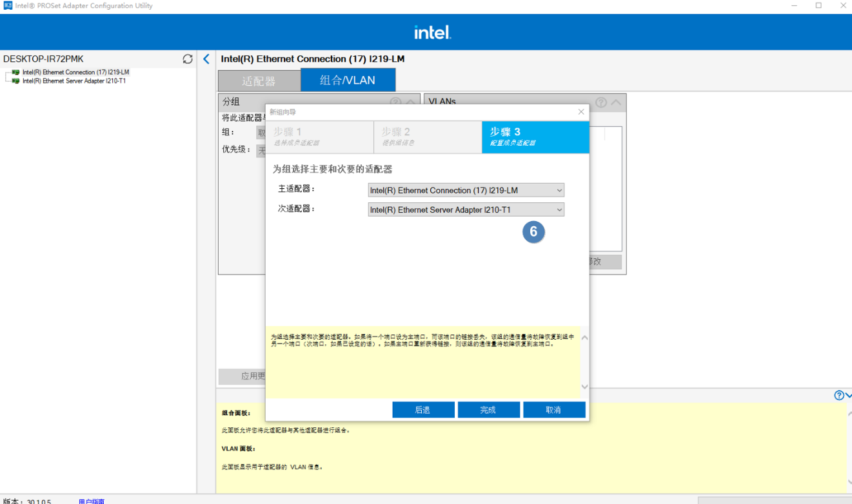Maximize the PROSet window
This screenshot has width=852, height=504.
(x=818, y=5)
